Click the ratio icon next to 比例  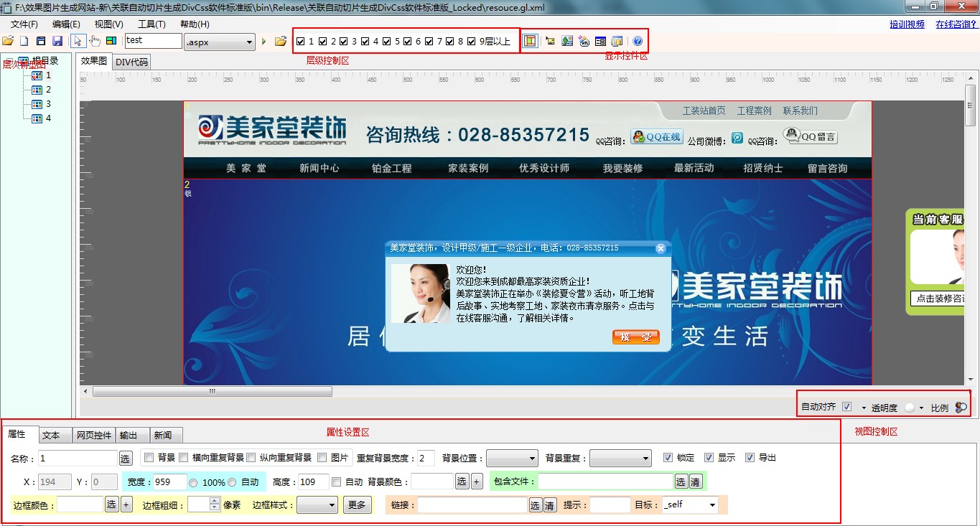[x=961, y=407]
